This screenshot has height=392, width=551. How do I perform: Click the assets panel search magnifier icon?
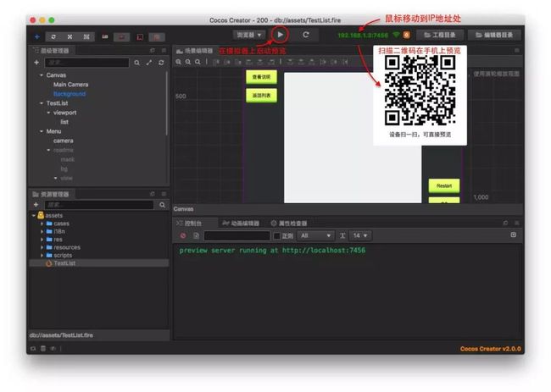click(163, 205)
